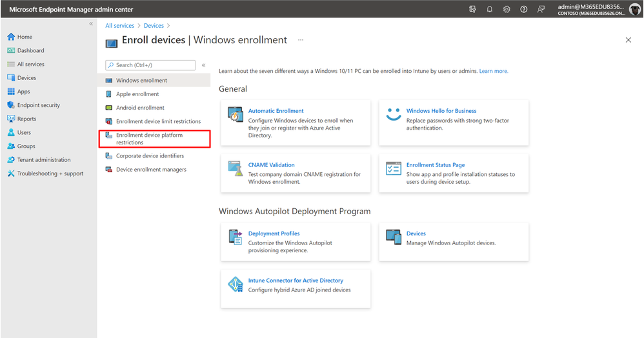Screen dimensions: 644x338
Task: Open the help question mark icon
Action: 524,9
